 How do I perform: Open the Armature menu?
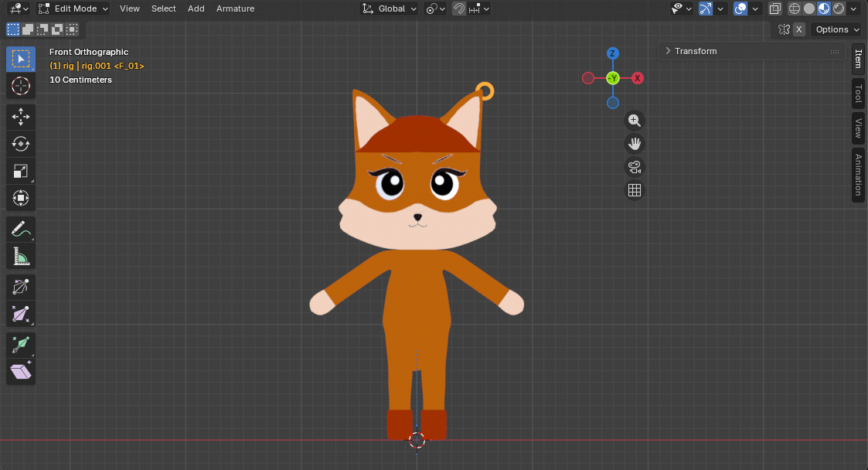(x=235, y=9)
